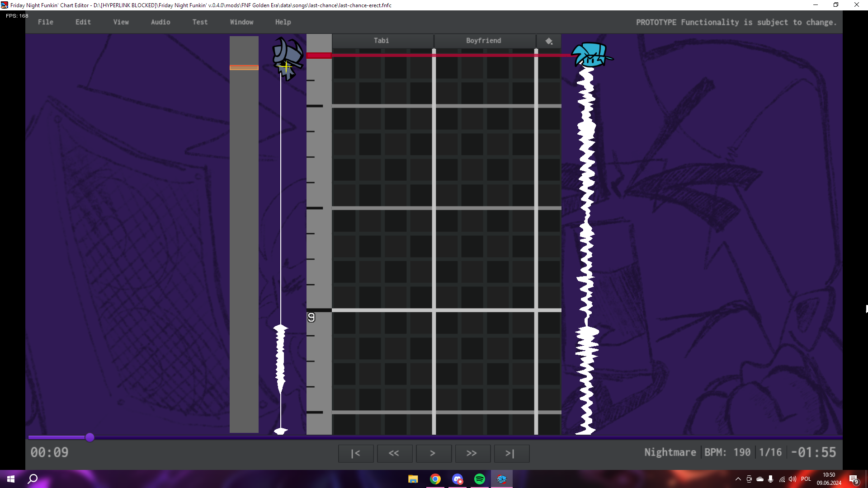The height and width of the screenshot is (488, 868).
Task: Click the rewind << button
Action: coord(395,453)
